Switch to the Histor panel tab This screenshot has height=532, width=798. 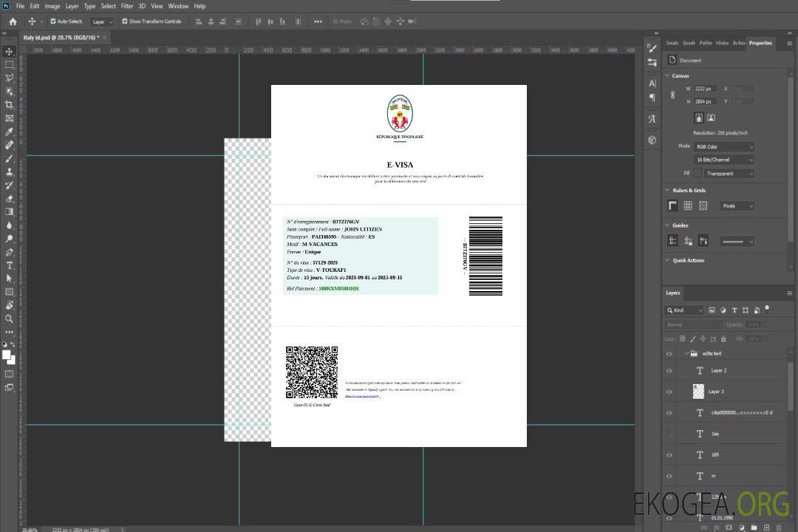tap(722, 44)
